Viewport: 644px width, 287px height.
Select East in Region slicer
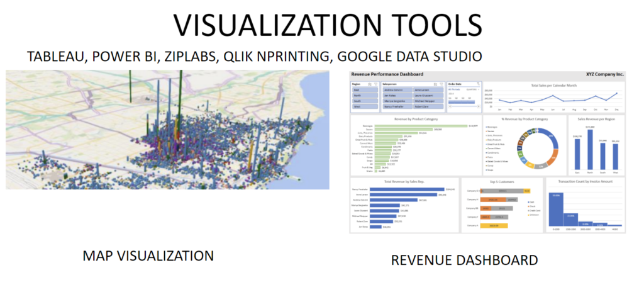click(365, 89)
